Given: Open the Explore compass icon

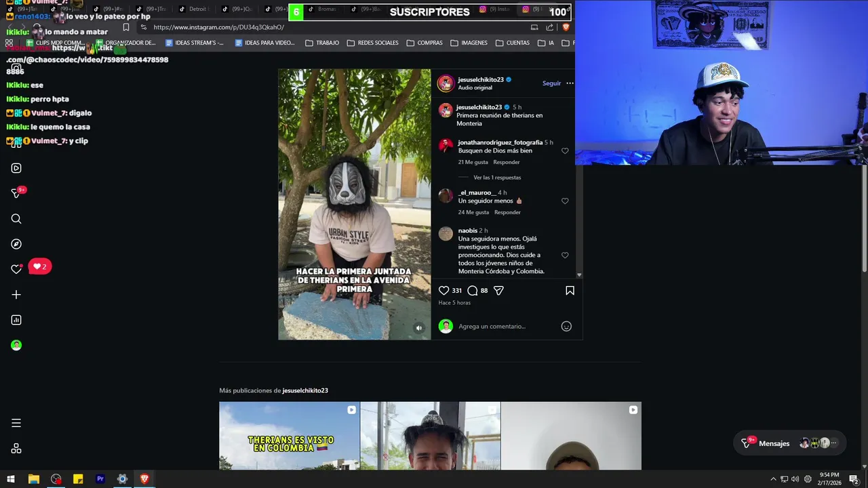Looking at the screenshot, I should [16, 244].
